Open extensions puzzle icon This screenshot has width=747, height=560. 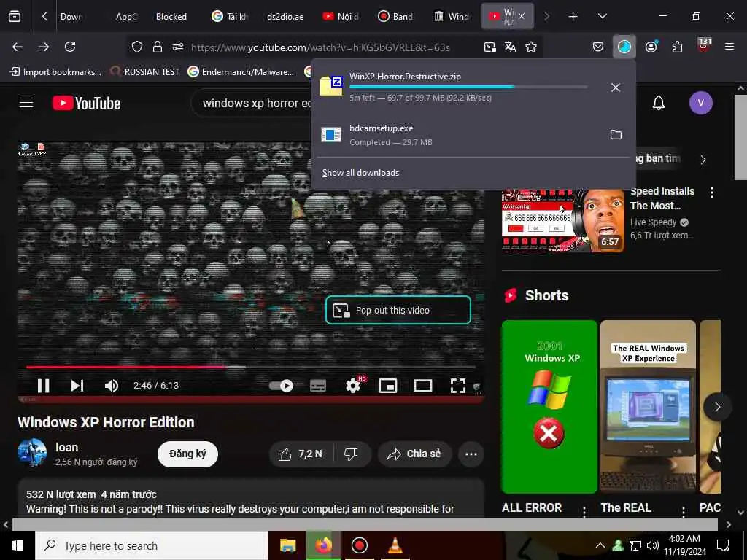pyautogui.click(x=677, y=47)
